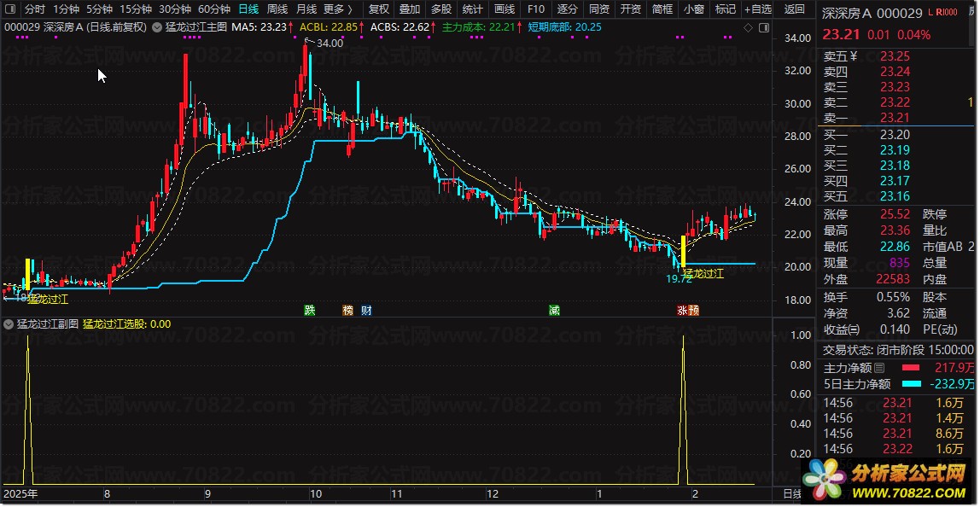Click the 预 forecast event marker
Screen dimensions: 980x507
[x=693, y=310]
